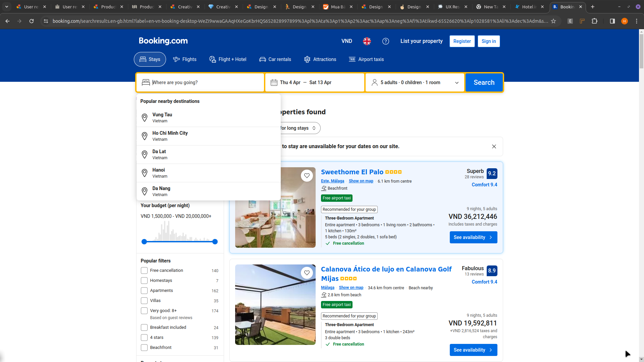Click the orange extension icon in toolbar

point(582,21)
